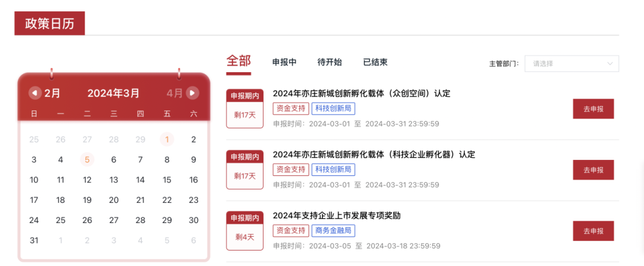Open 2024年亦庄新城创新孵化载体（众创空间）认定 title
This screenshot has width=644, height=266.
pos(361,94)
